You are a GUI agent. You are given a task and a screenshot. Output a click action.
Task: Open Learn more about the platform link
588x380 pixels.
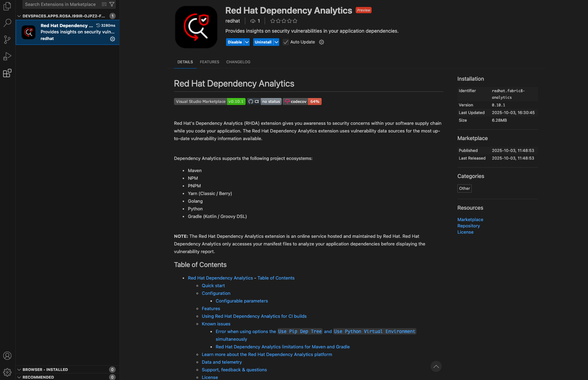pyautogui.click(x=267, y=354)
